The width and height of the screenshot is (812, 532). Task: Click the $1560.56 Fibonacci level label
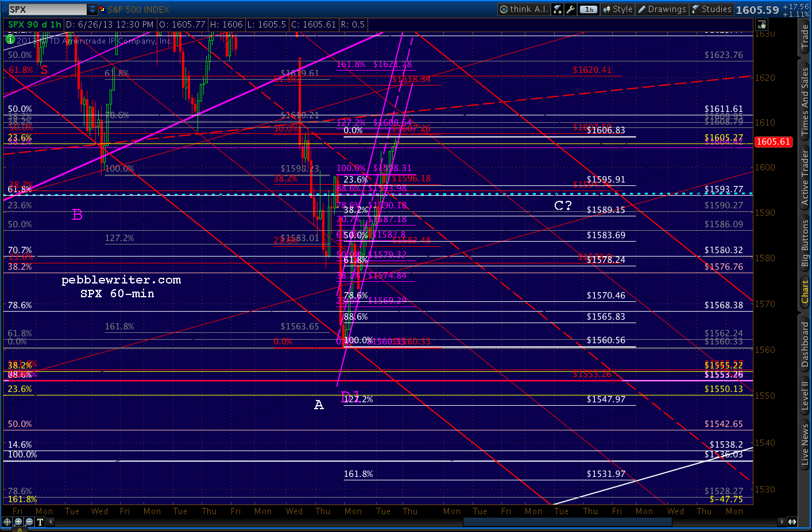tap(606, 340)
